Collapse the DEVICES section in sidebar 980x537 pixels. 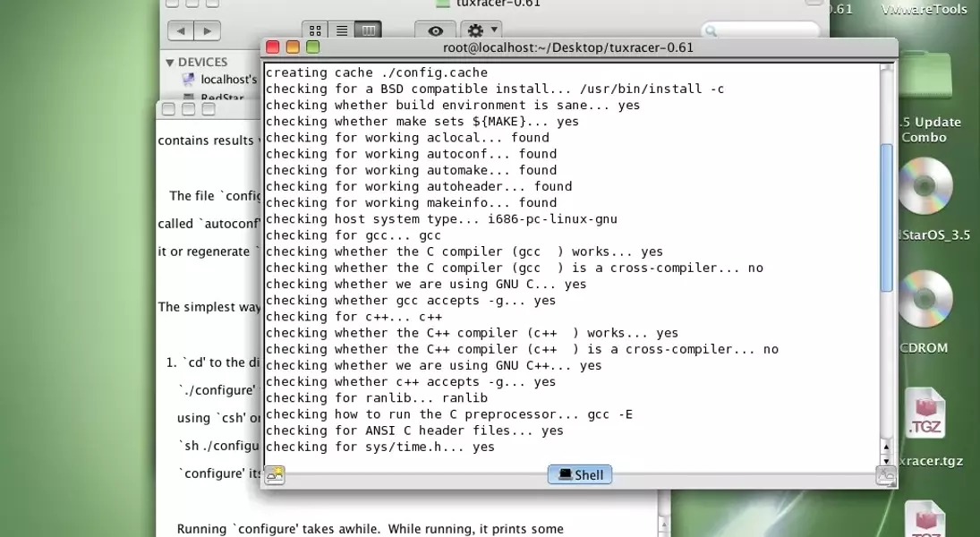(x=169, y=63)
